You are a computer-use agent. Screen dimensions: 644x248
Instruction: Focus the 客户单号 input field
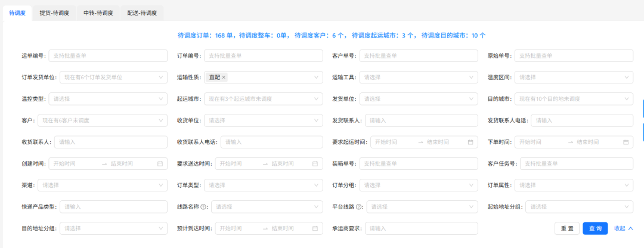tap(419, 56)
